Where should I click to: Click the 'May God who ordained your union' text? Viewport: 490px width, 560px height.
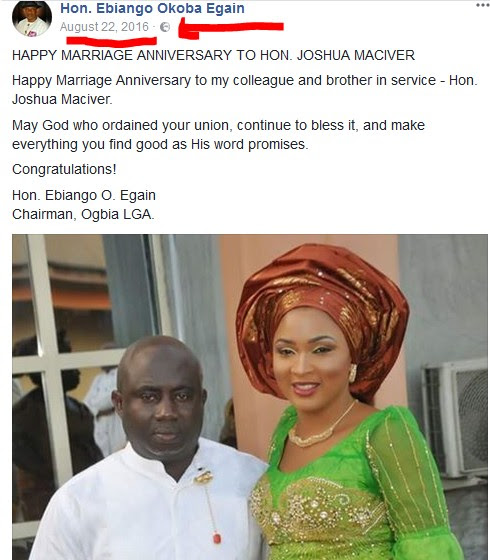(x=219, y=135)
